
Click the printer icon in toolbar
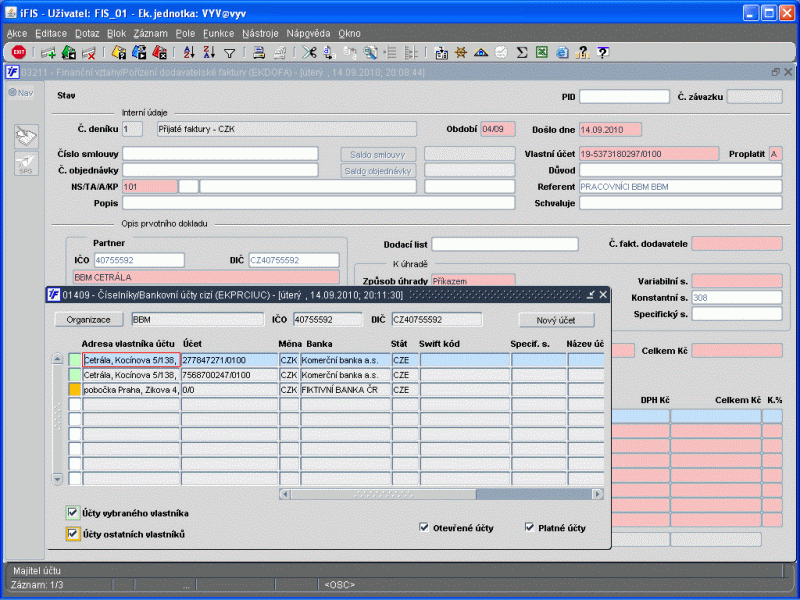coord(257,52)
